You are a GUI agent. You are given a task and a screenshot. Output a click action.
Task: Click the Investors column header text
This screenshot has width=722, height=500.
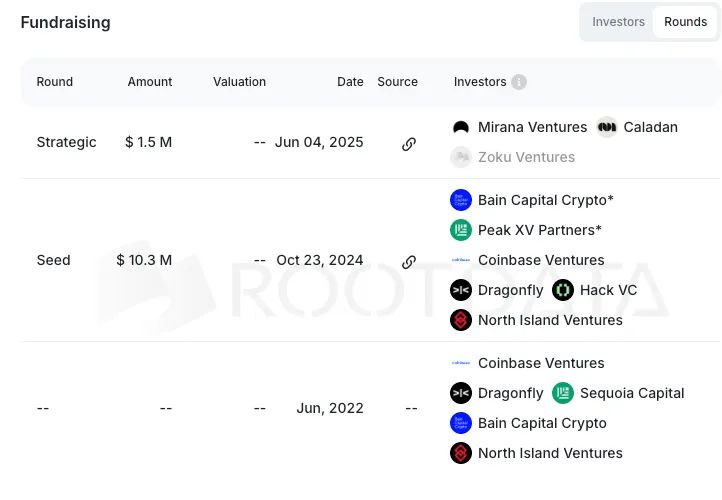480,81
